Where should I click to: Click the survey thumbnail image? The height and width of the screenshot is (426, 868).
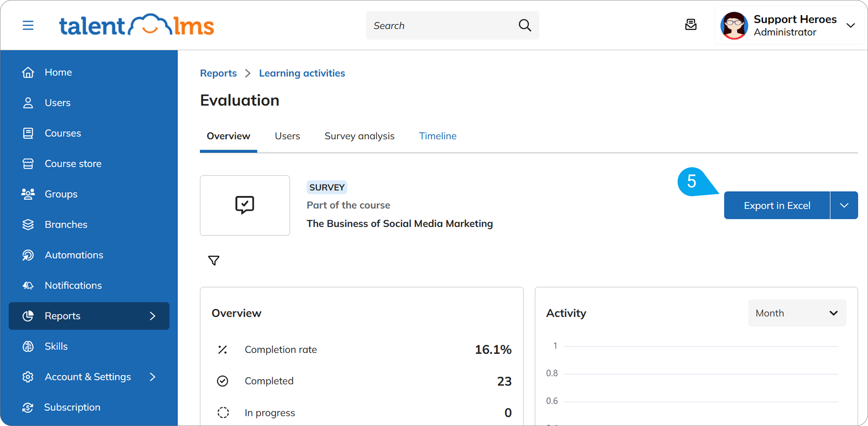point(245,205)
